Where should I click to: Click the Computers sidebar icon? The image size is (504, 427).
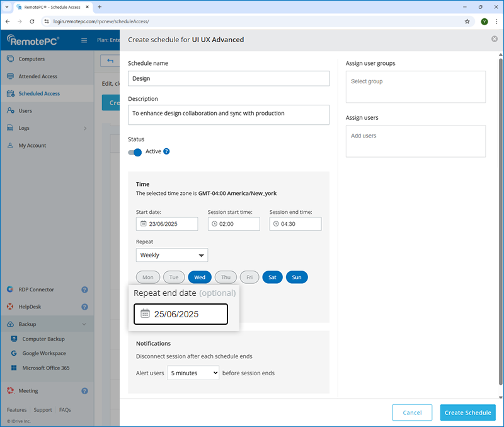(11, 59)
